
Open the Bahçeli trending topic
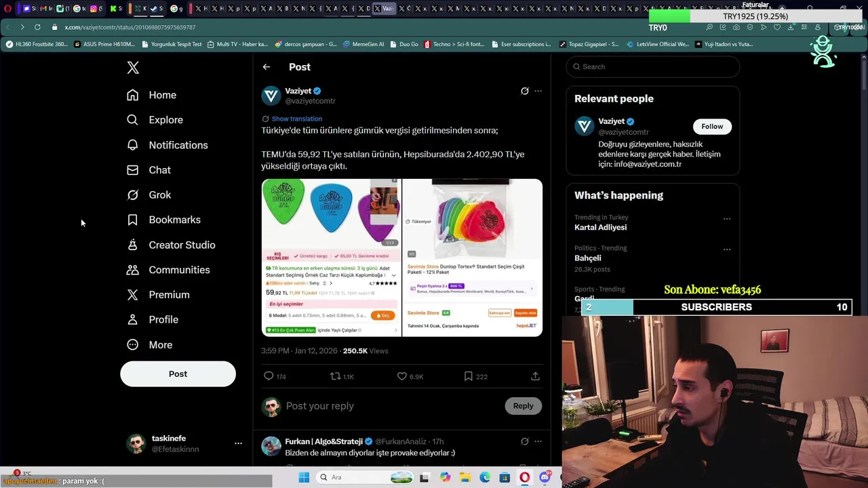[587, 258]
